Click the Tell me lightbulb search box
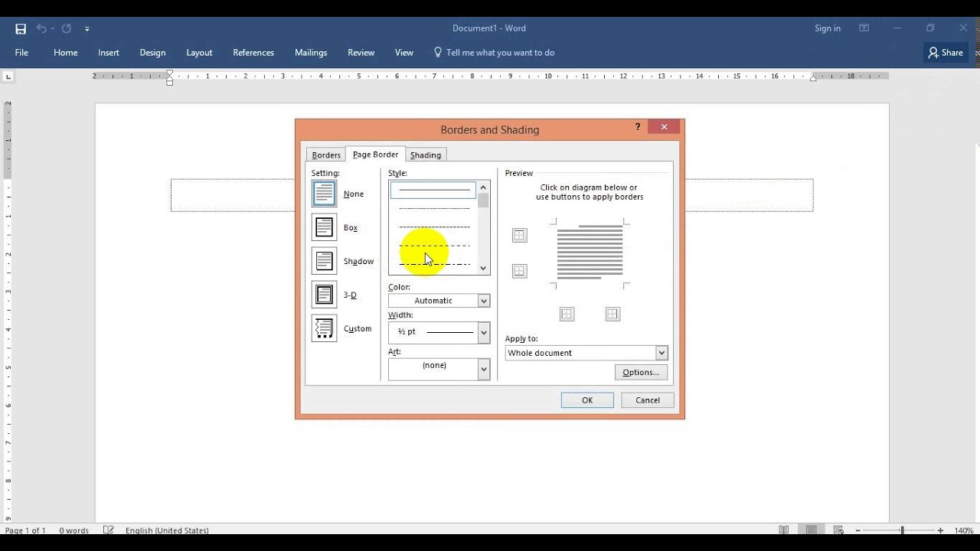The image size is (980, 551). tap(494, 53)
